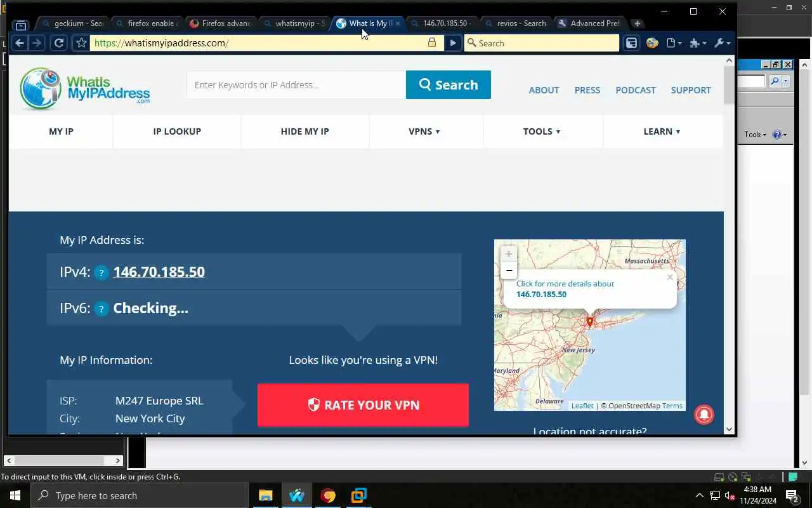Click the blue Search button

click(x=449, y=84)
